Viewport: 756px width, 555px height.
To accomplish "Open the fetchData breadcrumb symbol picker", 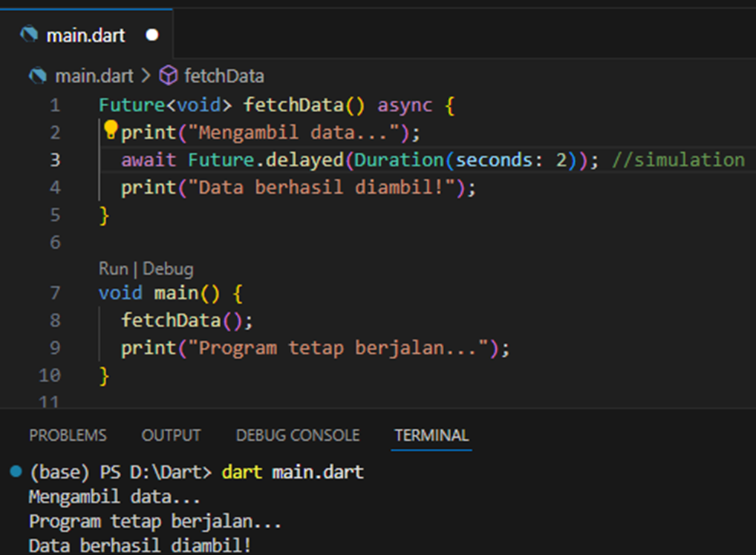I will pos(224,76).
